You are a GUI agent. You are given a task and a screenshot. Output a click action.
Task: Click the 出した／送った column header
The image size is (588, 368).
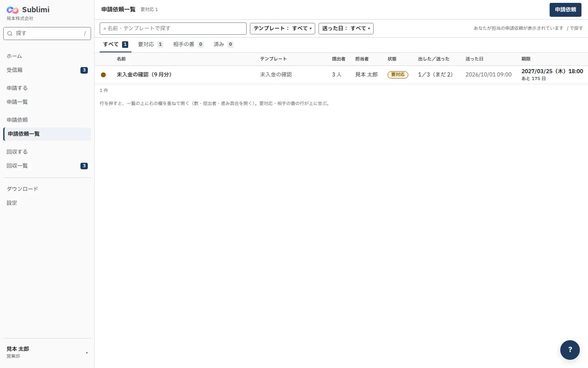[434, 59]
